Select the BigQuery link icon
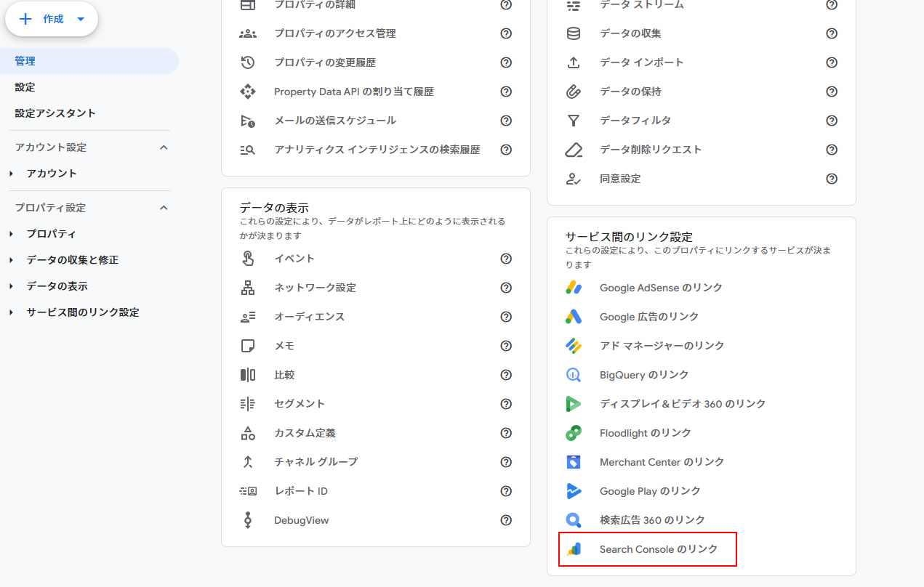The width and height of the screenshot is (924, 587). click(x=575, y=375)
